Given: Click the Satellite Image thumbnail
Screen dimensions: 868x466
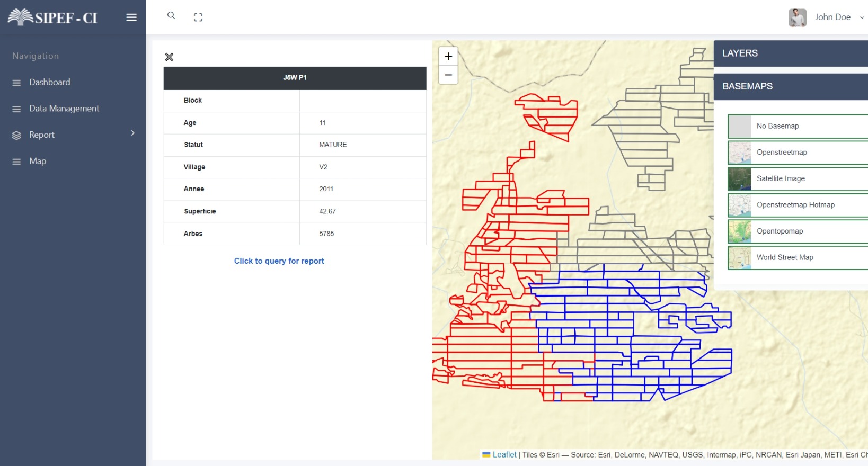Looking at the screenshot, I should coord(740,179).
